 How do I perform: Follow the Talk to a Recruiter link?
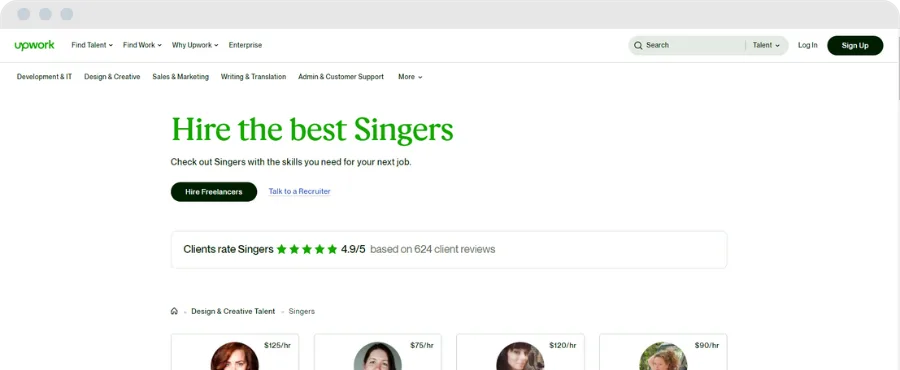[x=300, y=192]
